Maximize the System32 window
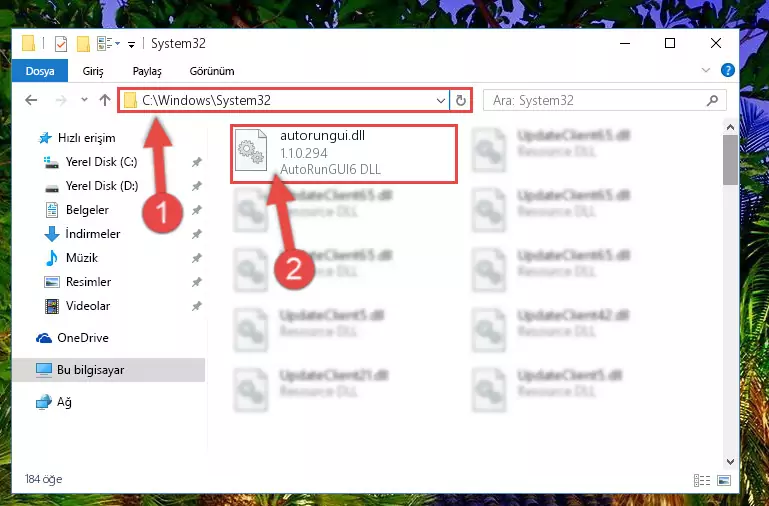Screen dimensions: 769x506 click(670, 44)
